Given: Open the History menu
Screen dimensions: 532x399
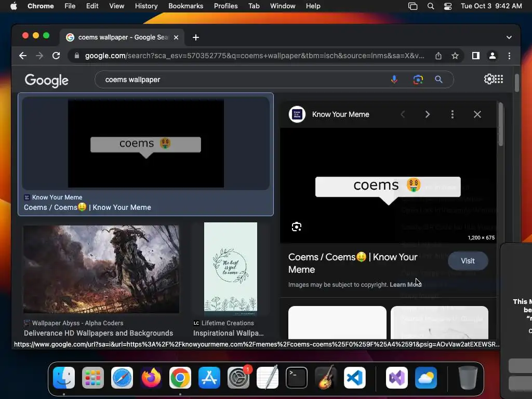Looking at the screenshot, I should click(146, 6).
